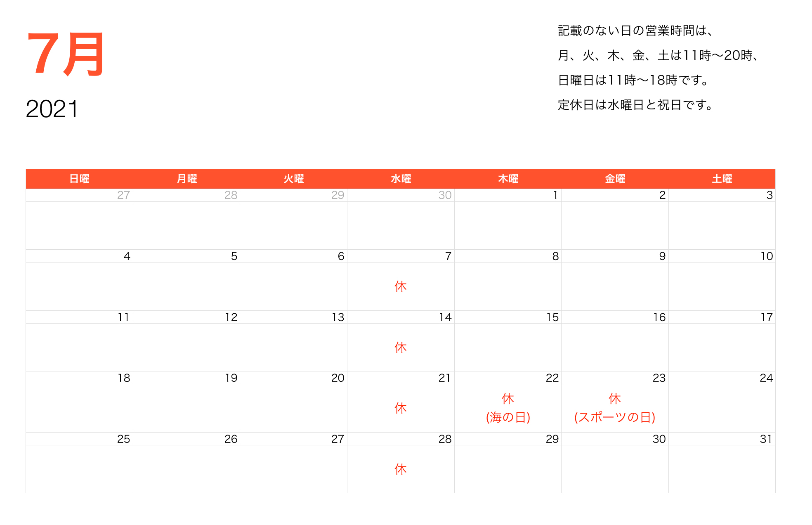Select the 休 mark on July 14

click(400, 348)
